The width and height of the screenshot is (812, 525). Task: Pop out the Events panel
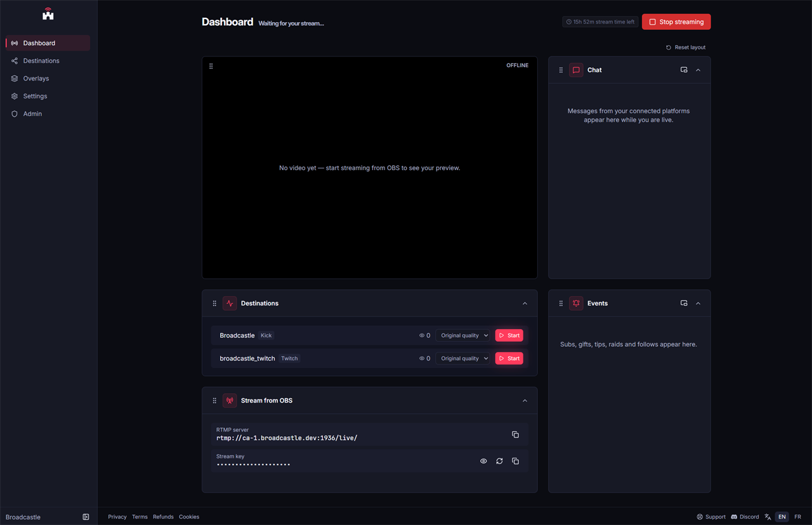684,303
